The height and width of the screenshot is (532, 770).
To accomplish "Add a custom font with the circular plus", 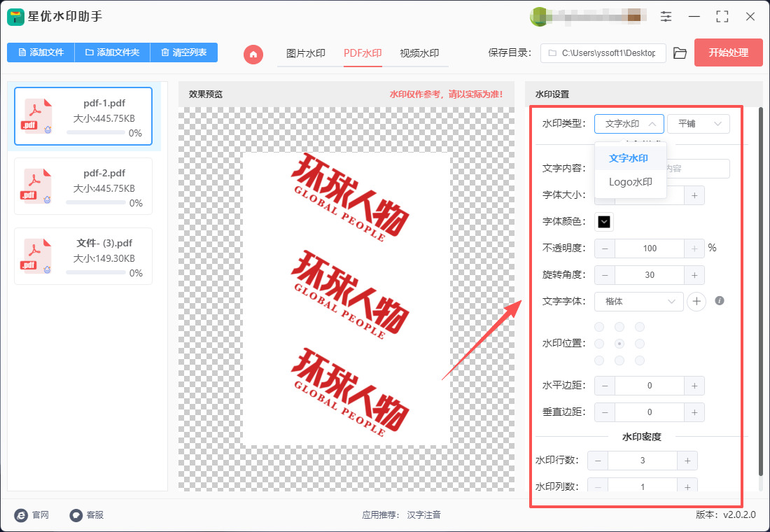I will (x=696, y=302).
